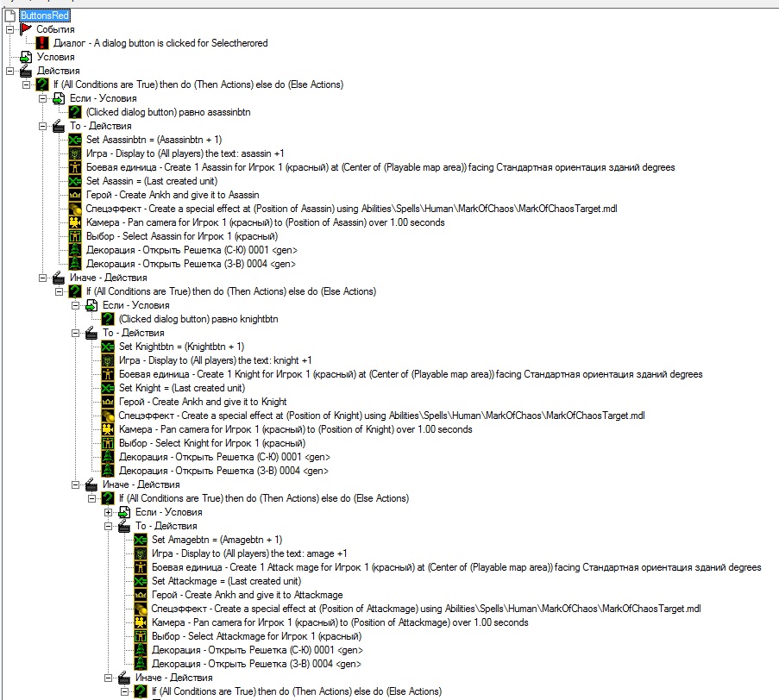The width and height of the screenshot is (779, 700).
Task: Click variable icon of Set Knight = Last created unit
Action: pos(108,388)
